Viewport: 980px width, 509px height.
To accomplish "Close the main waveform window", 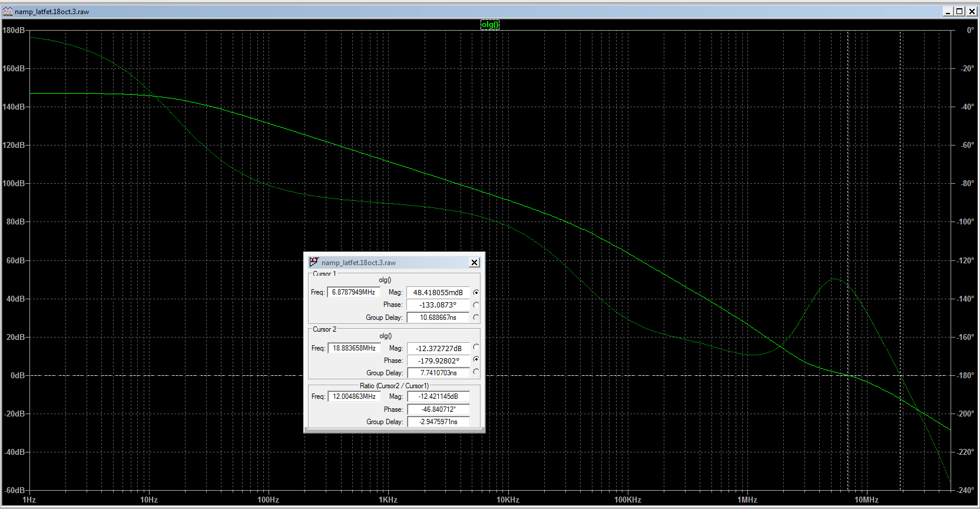I will point(971,11).
